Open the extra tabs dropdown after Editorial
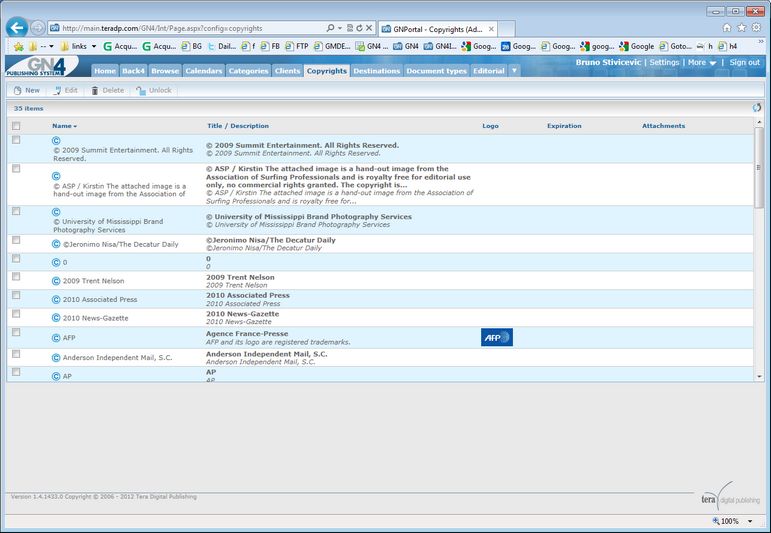771x533 pixels. coord(514,71)
